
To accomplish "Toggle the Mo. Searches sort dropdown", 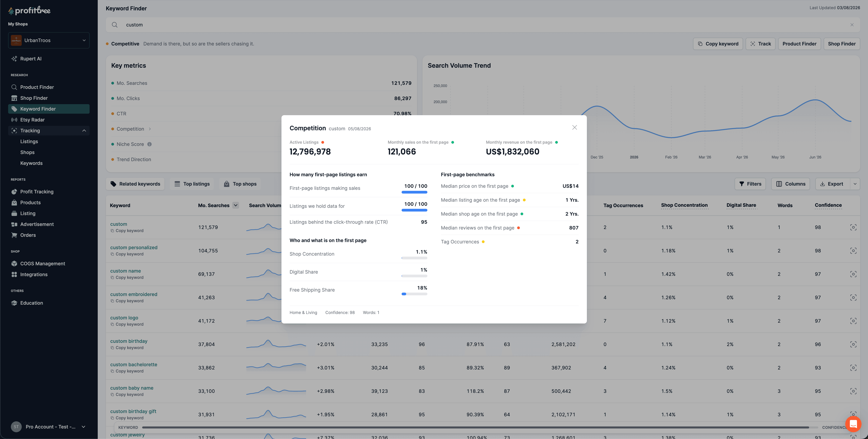I will (235, 205).
